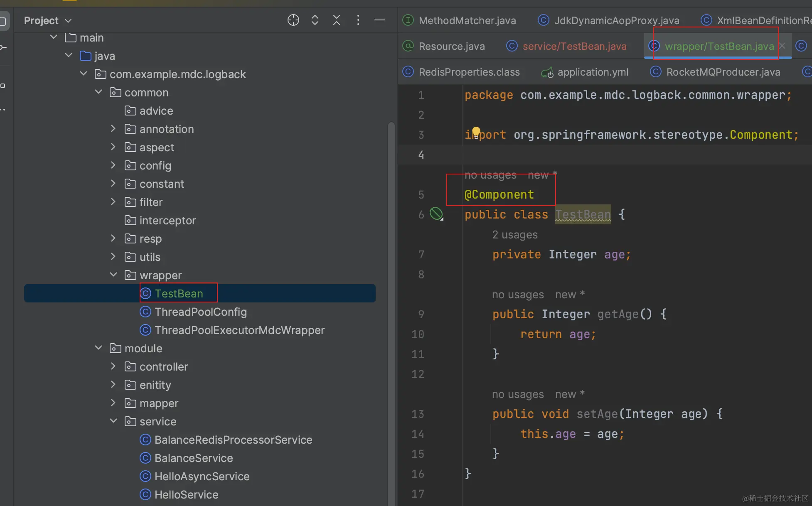
Task: Collapse the module folder
Action: pos(98,348)
